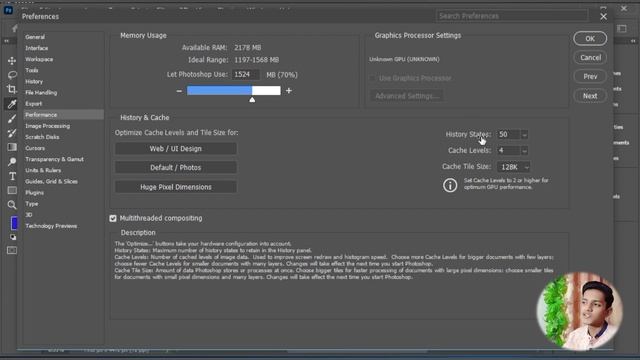Click the Cache Levels value field
The image size is (640, 360).
508,151
